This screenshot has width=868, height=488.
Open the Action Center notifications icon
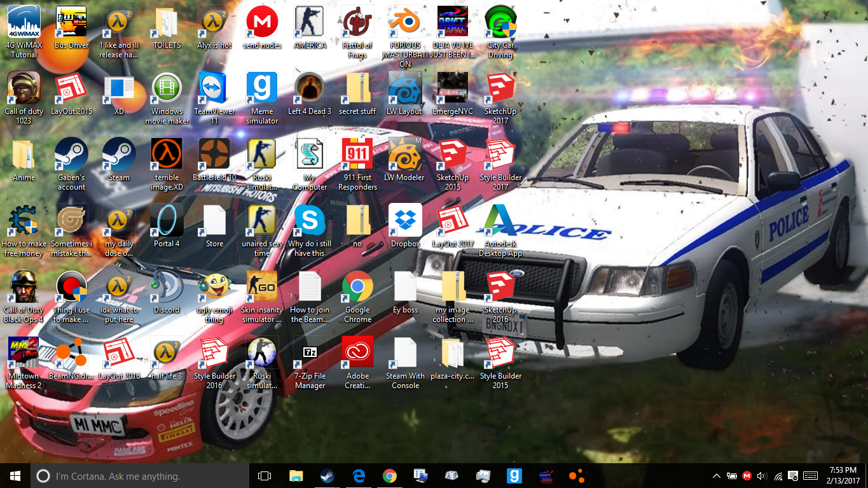(794, 476)
